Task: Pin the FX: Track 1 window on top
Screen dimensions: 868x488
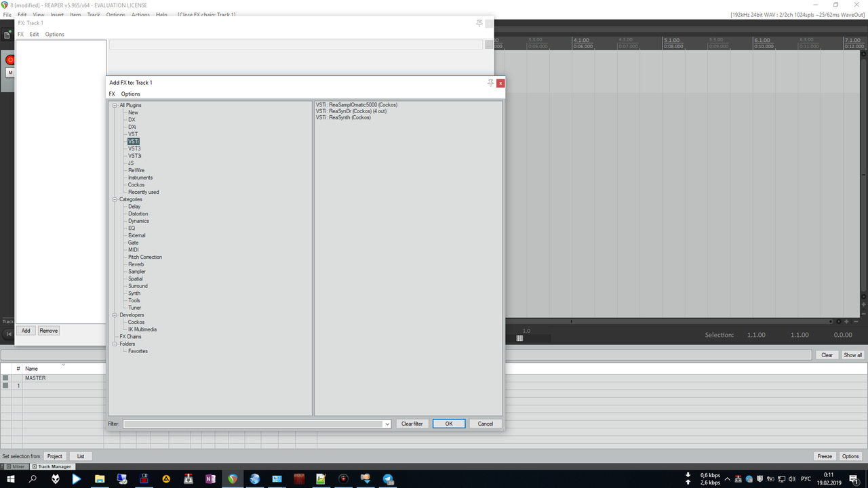Action: pyautogui.click(x=479, y=23)
